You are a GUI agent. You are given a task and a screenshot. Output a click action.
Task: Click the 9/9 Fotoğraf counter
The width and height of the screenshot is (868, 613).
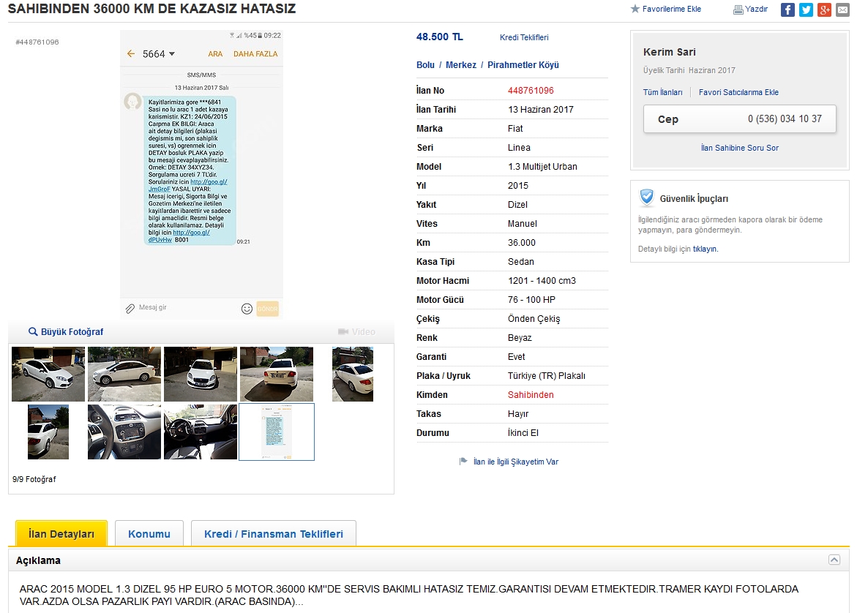[x=34, y=479]
